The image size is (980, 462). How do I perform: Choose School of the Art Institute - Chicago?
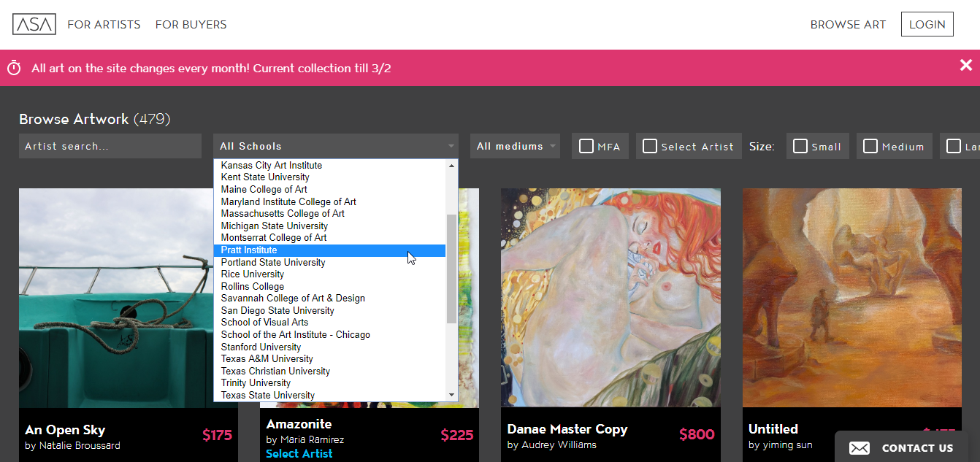[329, 335]
